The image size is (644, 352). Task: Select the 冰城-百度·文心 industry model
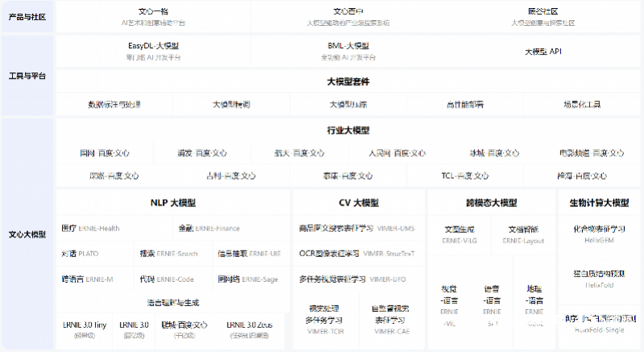(494, 153)
